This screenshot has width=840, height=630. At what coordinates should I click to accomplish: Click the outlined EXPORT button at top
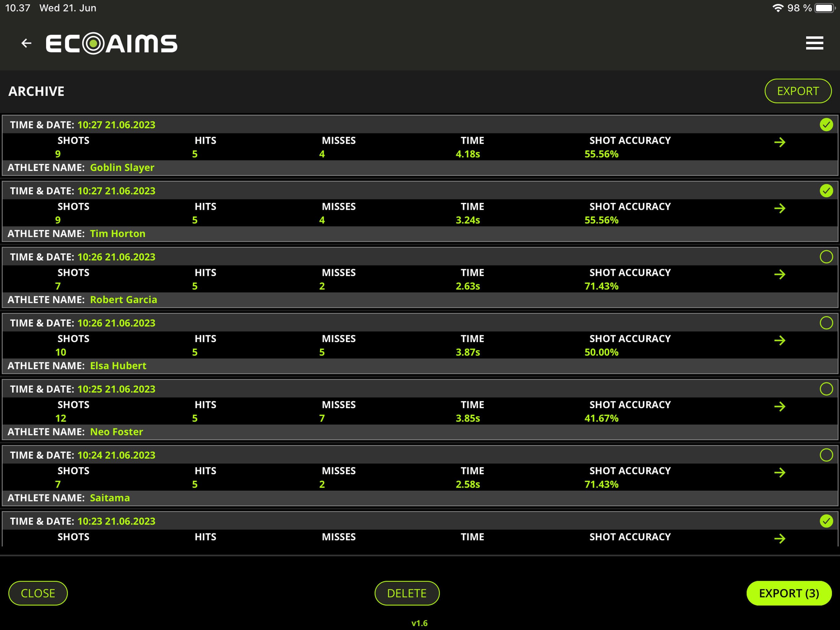coord(798,91)
